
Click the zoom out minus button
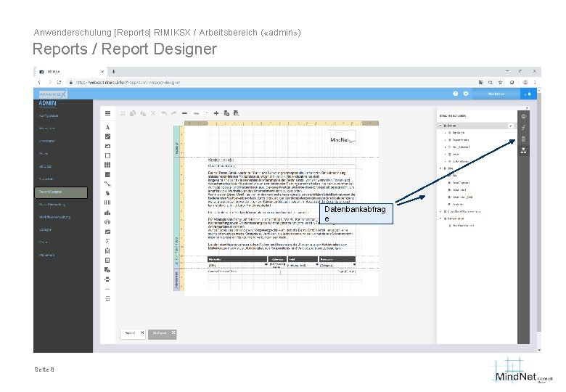click(x=184, y=113)
